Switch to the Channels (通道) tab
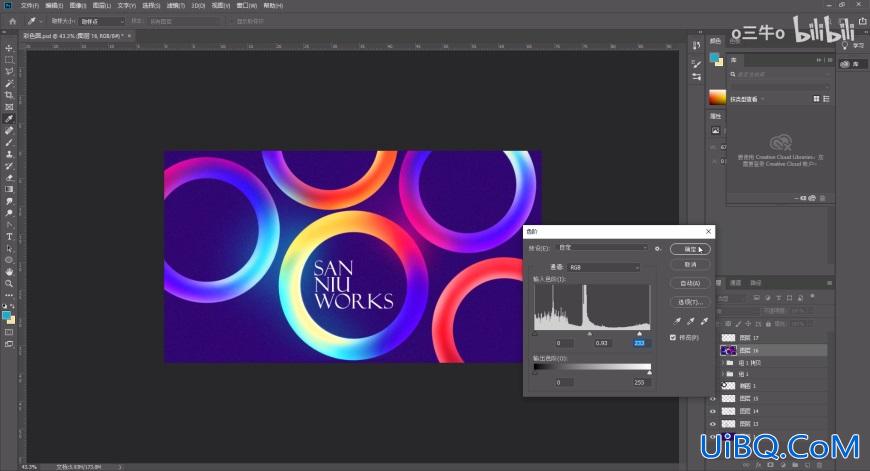Image resolution: width=870 pixels, height=471 pixels. point(735,283)
